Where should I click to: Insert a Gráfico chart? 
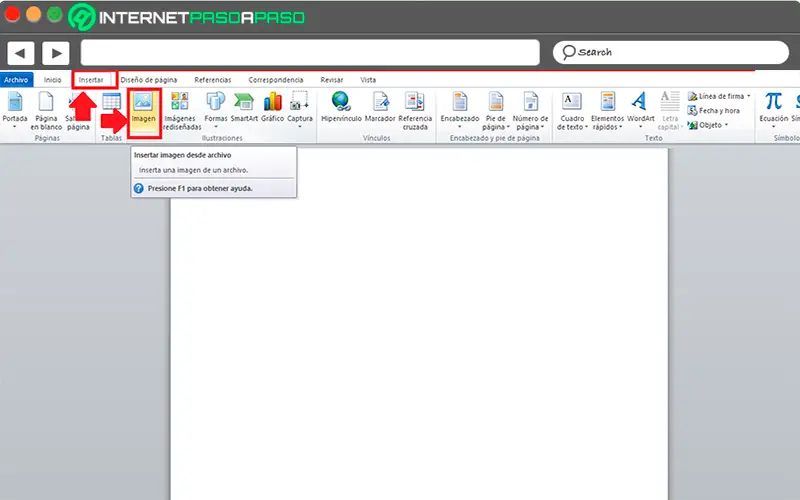tap(272, 107)
